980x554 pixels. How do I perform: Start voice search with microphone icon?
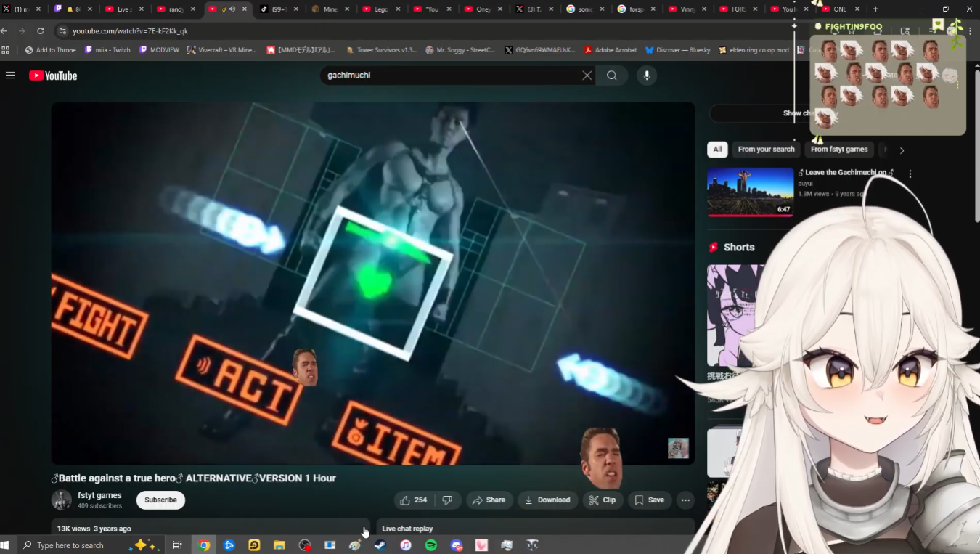coord(647,76)
